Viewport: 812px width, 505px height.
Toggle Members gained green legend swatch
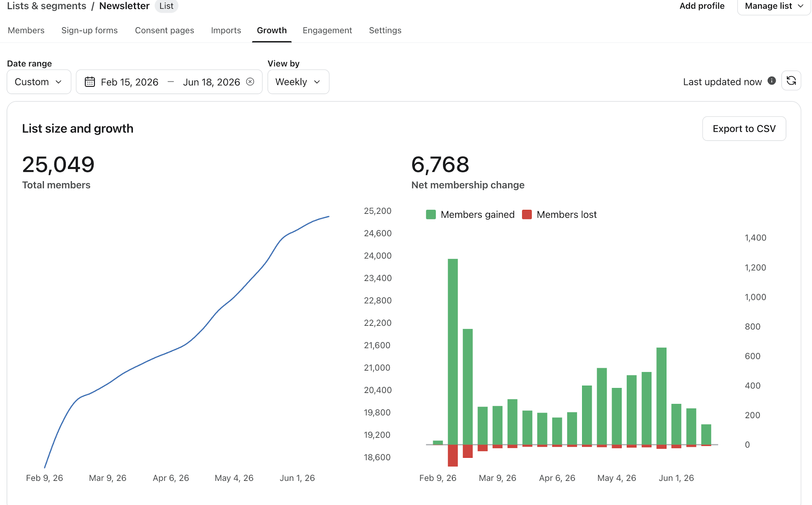pos(431,215)
